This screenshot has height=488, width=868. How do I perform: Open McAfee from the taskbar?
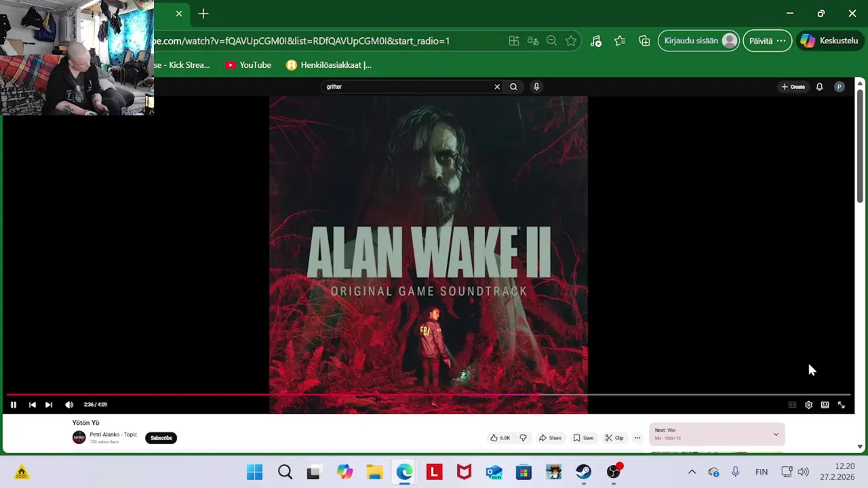click(x=464, y=472)
